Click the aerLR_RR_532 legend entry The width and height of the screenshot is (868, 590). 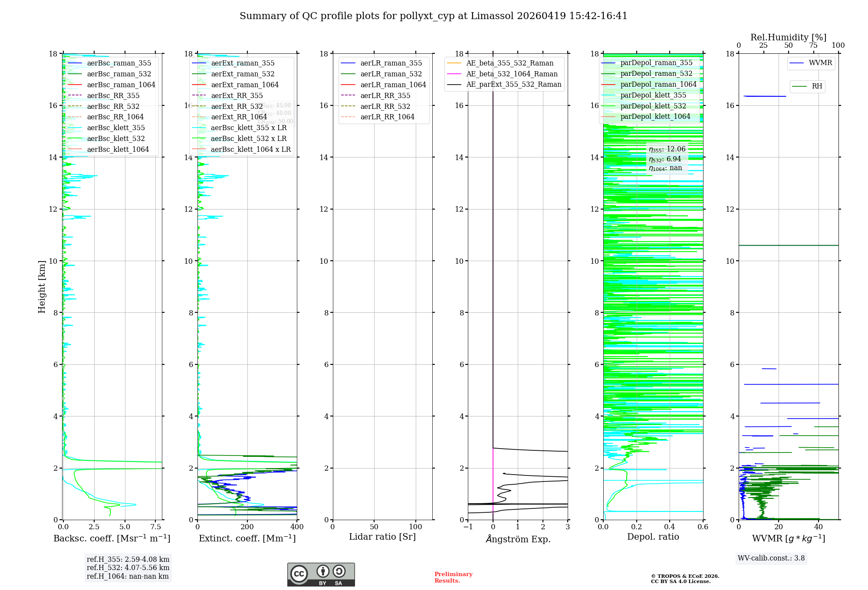click(385, 106)
